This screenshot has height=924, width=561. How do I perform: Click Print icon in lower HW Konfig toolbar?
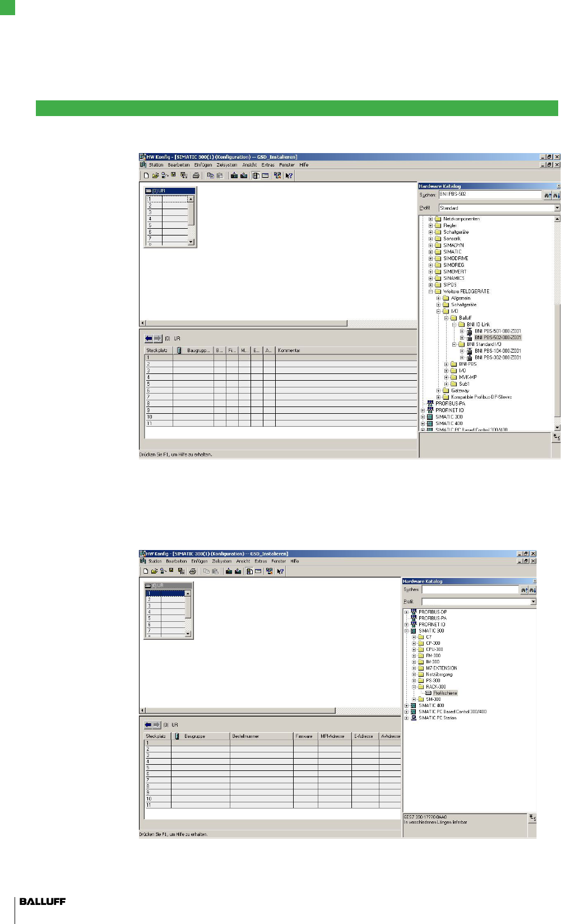pyautogui.click(x=193, y=571)
